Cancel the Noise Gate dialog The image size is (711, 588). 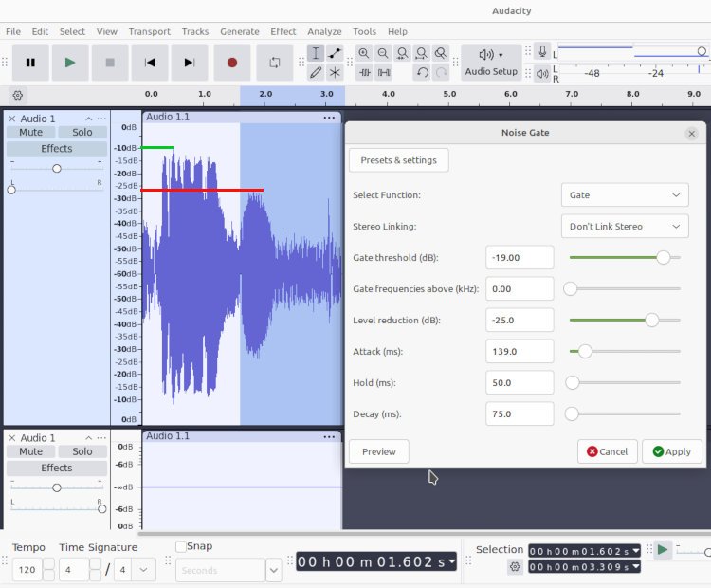(607, 451)
